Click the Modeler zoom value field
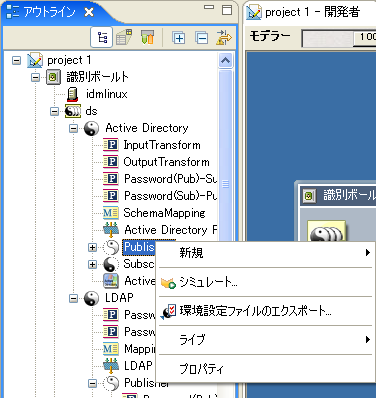The height and width of the screenshot is (398, 376). [x=365, y=37]
